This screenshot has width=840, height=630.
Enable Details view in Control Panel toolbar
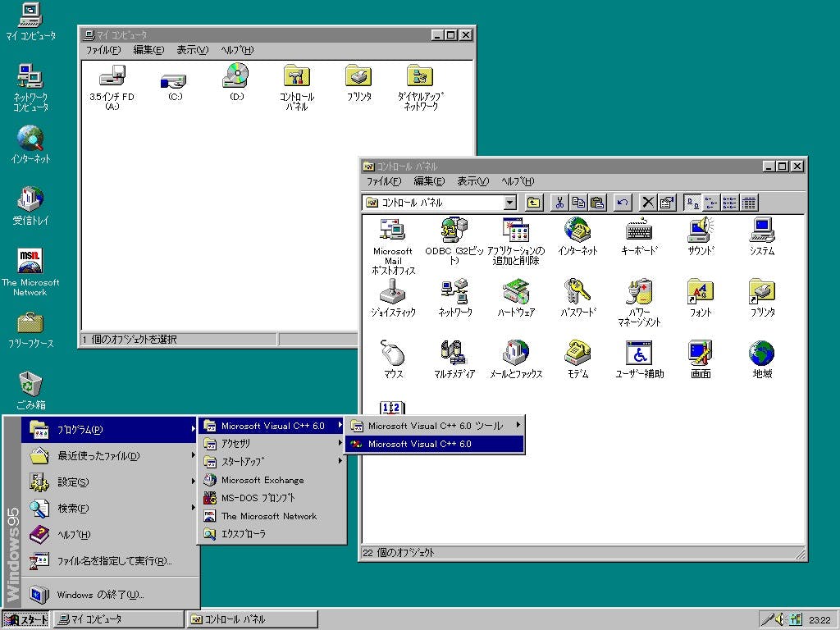pos(748,203)
